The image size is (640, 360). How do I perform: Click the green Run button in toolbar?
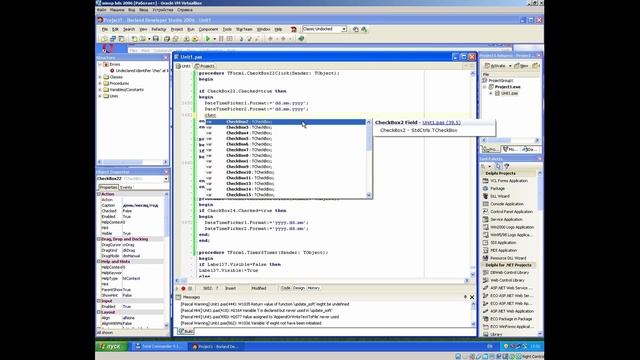tap(207, 39)
